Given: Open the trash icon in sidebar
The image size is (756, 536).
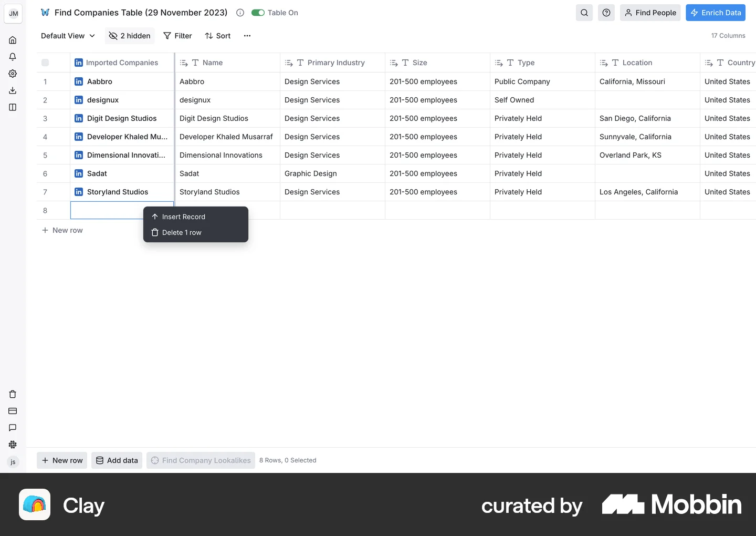Looking at the screenshot, I should tap(13, 394).
